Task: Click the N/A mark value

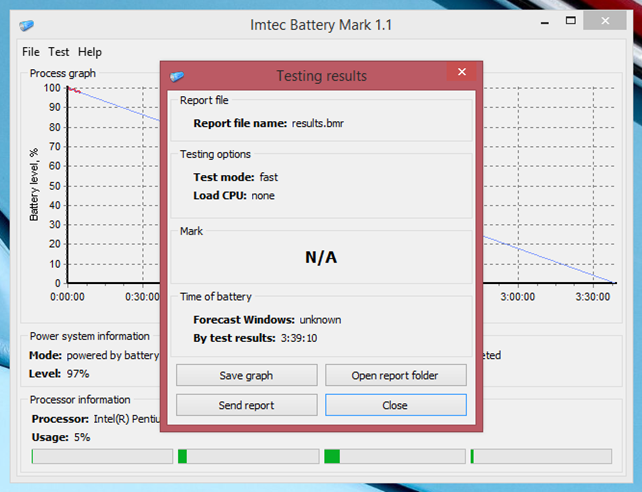Action: point(321,257)
